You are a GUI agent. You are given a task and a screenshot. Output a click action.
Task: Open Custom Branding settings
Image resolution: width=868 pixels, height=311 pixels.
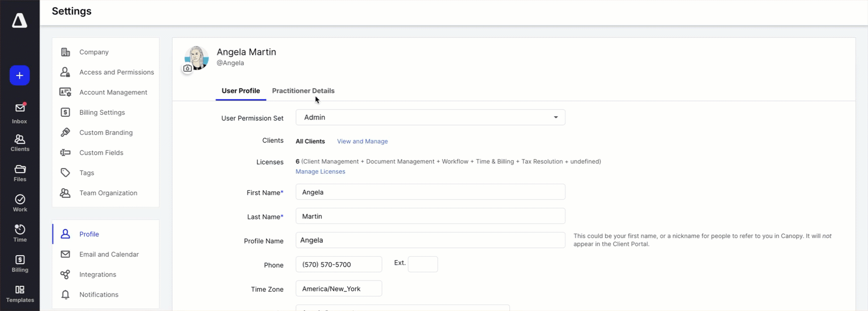(106, 133)
